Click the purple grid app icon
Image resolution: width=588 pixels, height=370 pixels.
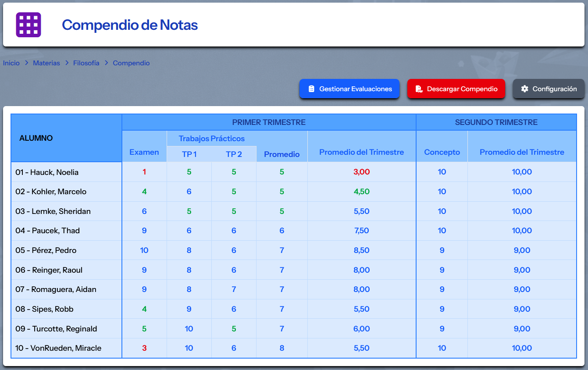[x=28, y=25]
